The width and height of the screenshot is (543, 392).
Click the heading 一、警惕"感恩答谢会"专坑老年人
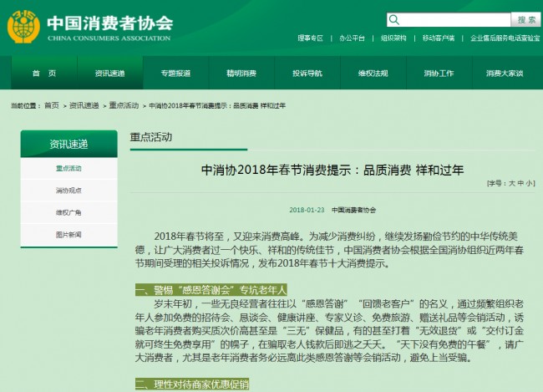(x=211, y=290)
